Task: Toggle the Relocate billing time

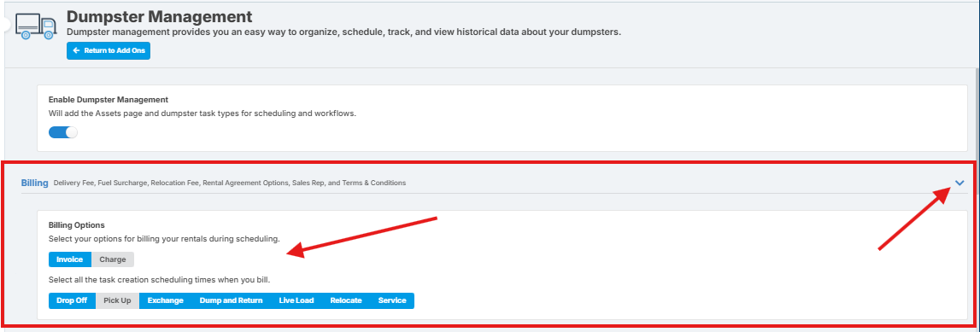Action: pyautogui.click(x=346, y=300)
